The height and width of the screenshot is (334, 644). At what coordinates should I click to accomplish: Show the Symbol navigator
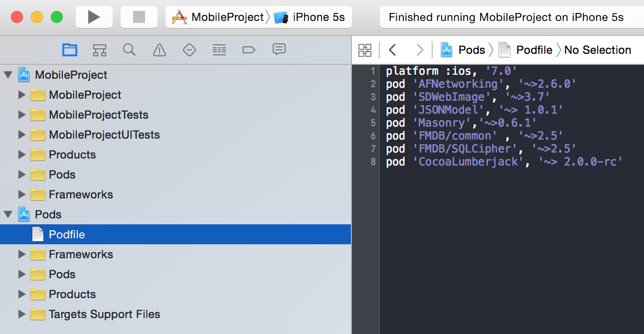tap(100, 50)
